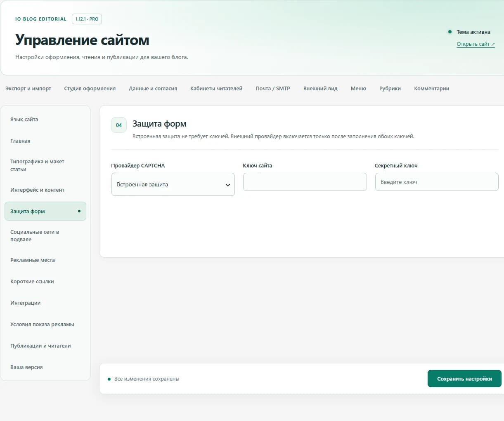Go to Интерфейс и контент section

click(45, 190)
